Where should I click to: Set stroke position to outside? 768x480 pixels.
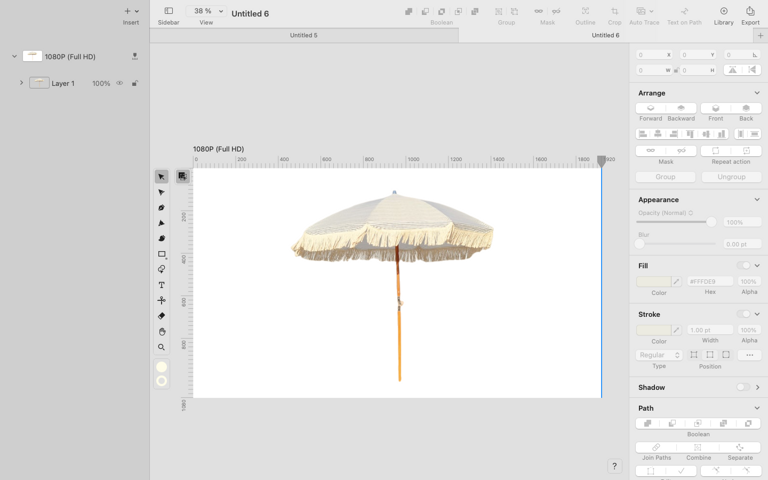[726, 355]
